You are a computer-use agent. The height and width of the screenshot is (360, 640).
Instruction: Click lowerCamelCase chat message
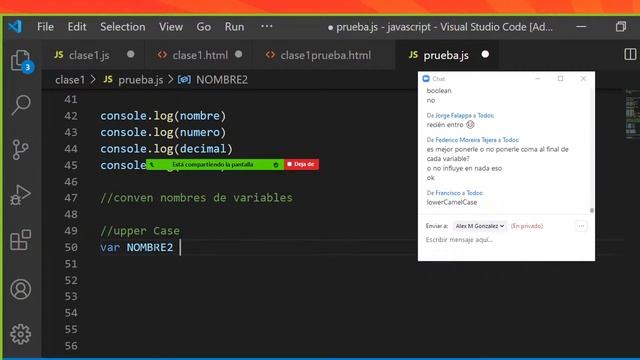(x=451, y=202)
